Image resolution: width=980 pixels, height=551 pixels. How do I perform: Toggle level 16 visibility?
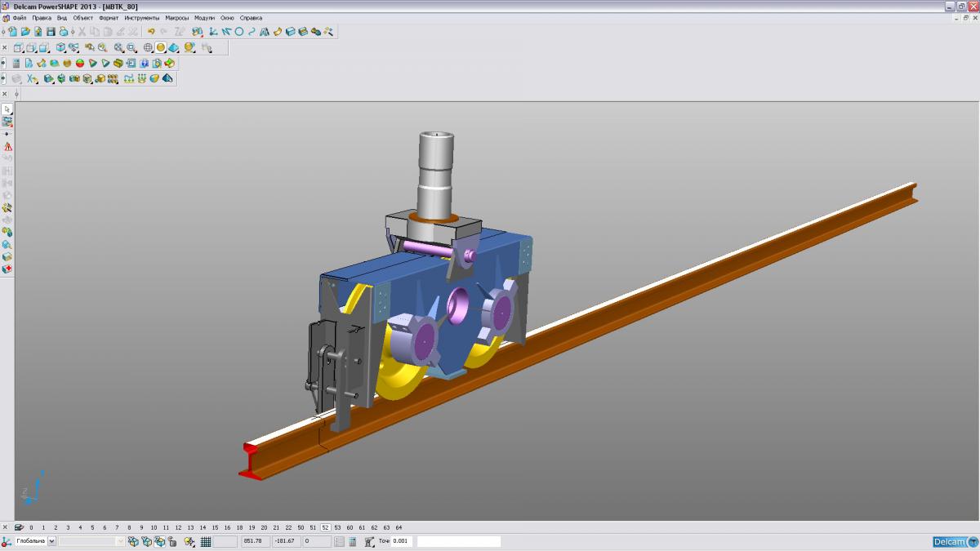pos(227,527)
